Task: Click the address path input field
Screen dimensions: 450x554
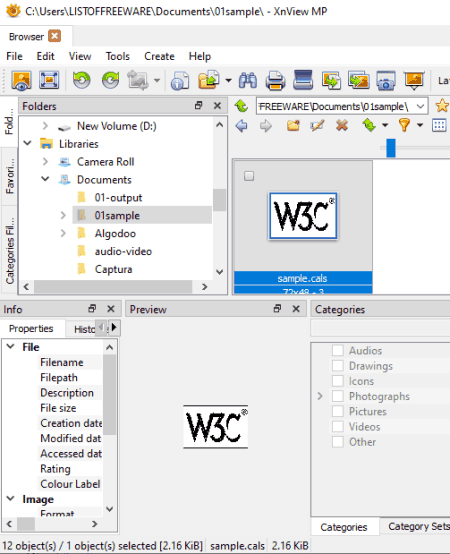Action: (x=336, y=106)
